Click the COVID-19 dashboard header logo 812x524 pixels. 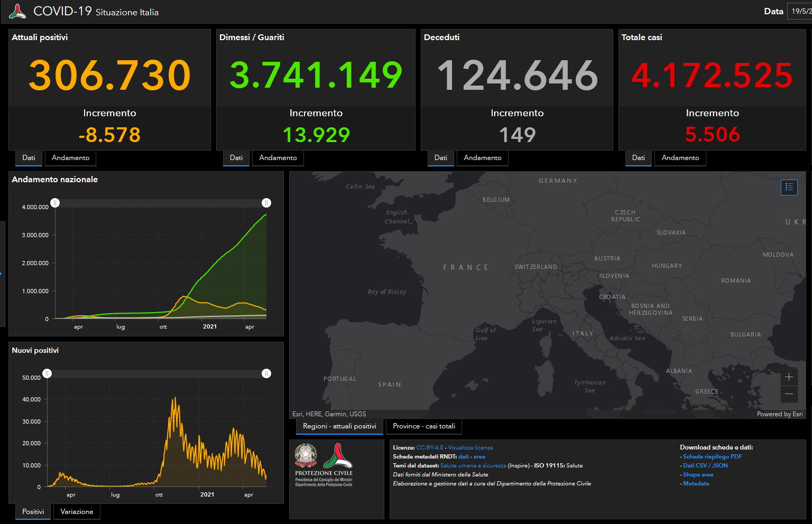click(17, 11)
